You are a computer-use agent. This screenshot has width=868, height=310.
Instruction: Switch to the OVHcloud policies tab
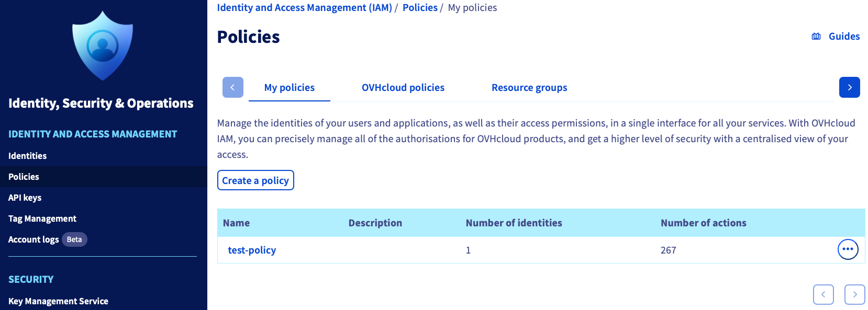click(x=403, y=88)
